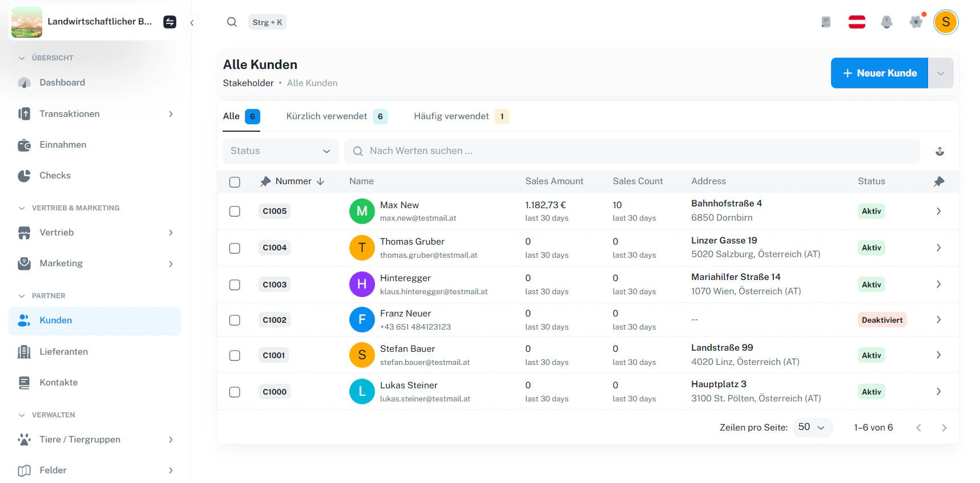Check the C1004 row checkbox
Viewport: 980px width, 483px height.
coord(235,248)
